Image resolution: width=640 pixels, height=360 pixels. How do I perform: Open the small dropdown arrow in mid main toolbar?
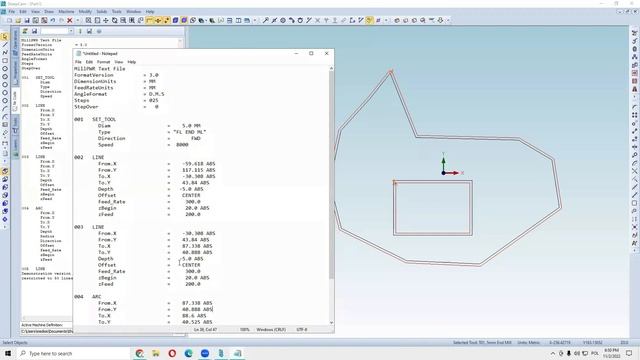(x=255, y=20)
